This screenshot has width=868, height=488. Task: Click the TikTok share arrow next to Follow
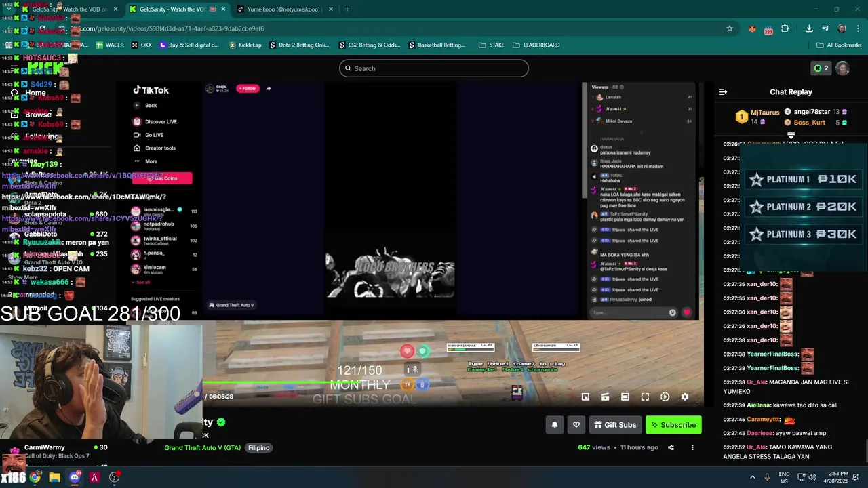(x=269, y=89)
